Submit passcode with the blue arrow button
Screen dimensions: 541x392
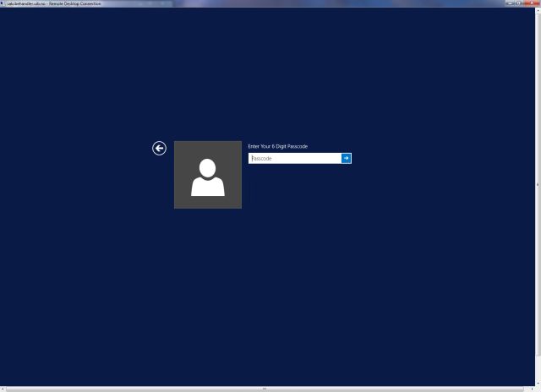point(346,158)
